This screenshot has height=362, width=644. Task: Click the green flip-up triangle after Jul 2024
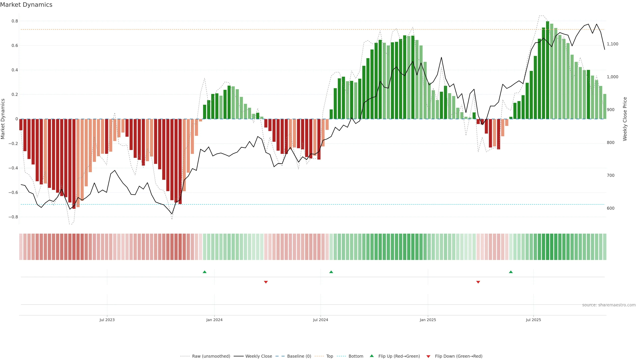[331, 272]
